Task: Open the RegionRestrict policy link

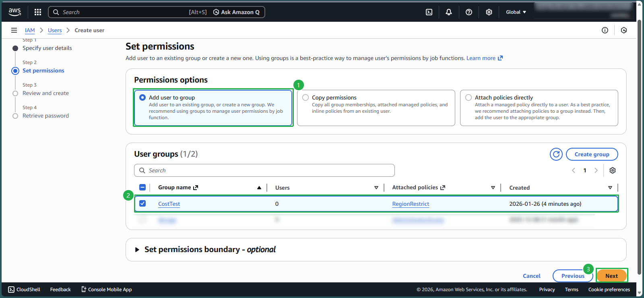Action: click(x=411, y=204)
